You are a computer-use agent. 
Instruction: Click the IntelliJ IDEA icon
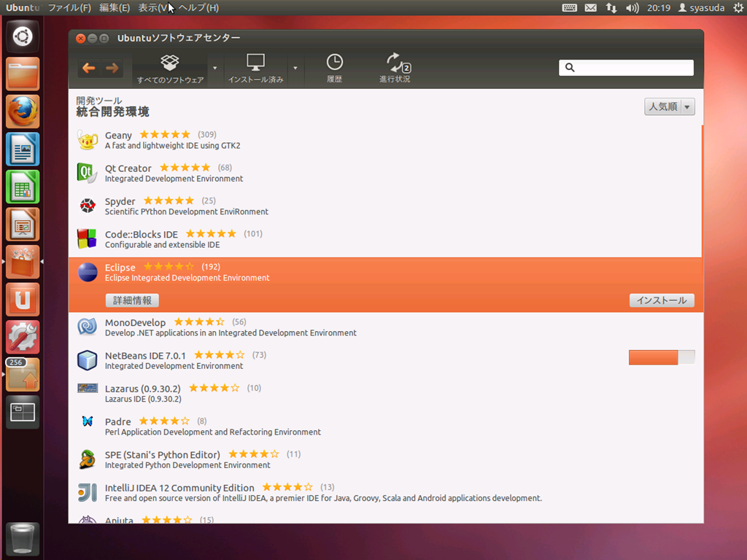pyautogui.click(x=88, y=492)
